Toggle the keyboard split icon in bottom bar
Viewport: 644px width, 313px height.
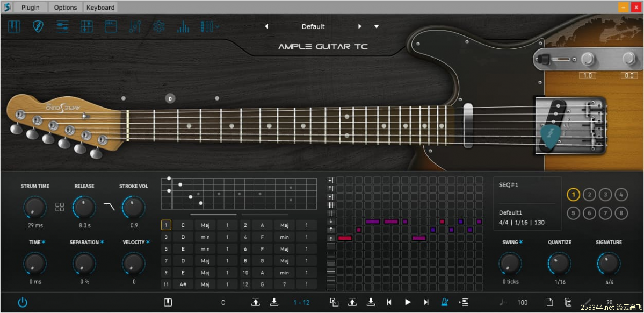(x=168, y=303)
